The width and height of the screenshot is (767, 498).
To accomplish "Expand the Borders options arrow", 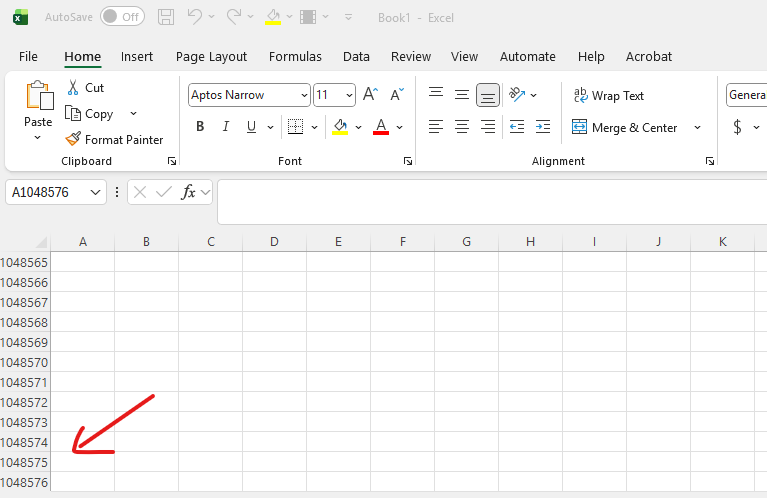I will click(x=315, y=127).
